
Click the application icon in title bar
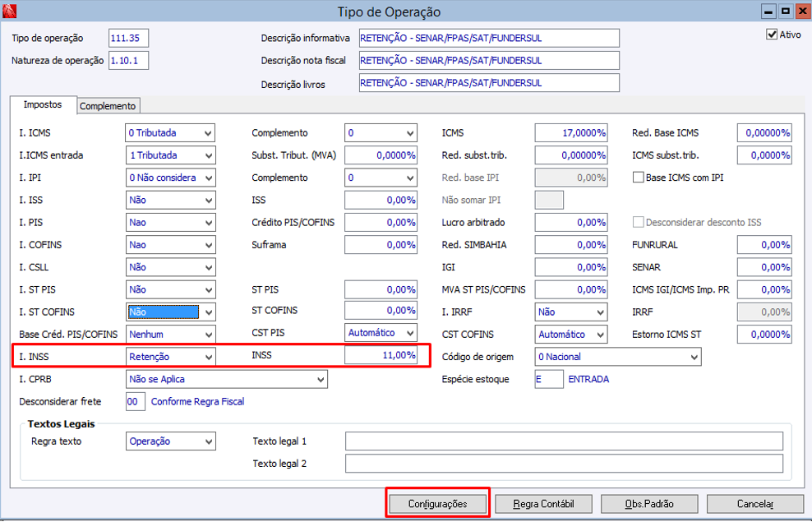pyautogui.click(x=9, y=11)
